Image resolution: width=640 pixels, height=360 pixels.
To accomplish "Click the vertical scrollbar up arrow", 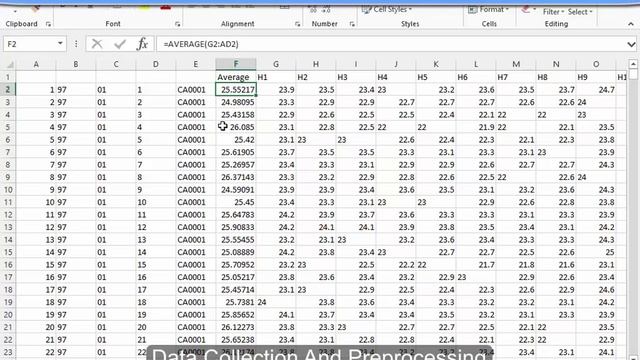I will [x=633, y=64].
